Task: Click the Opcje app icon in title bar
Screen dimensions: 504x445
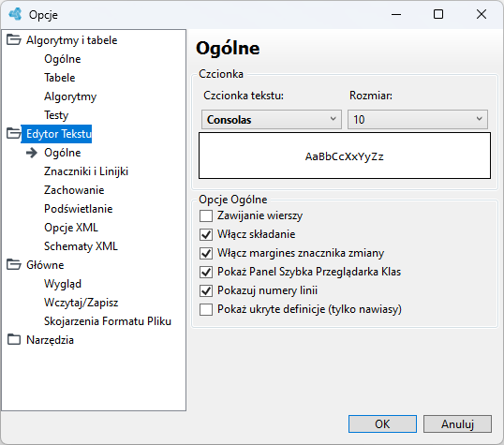Action: [x=15, y=14]
